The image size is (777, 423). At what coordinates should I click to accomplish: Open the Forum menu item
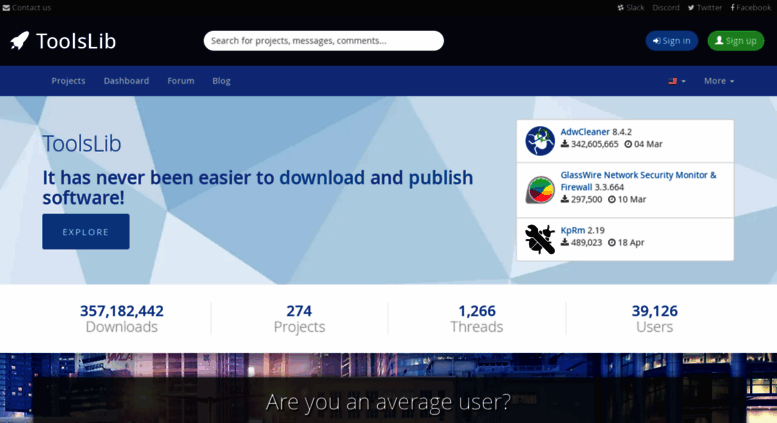pyautogui.click(x=181, y=81)
